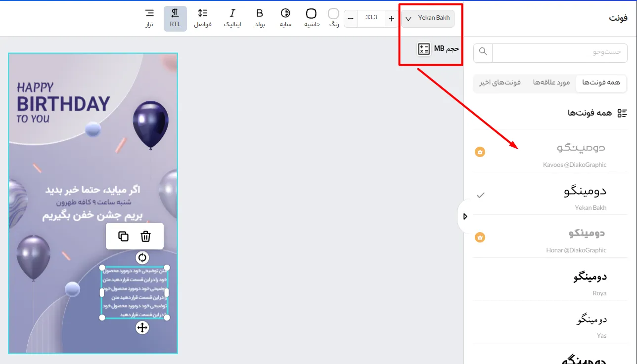Decrease font size with minus button

[351, 19]
